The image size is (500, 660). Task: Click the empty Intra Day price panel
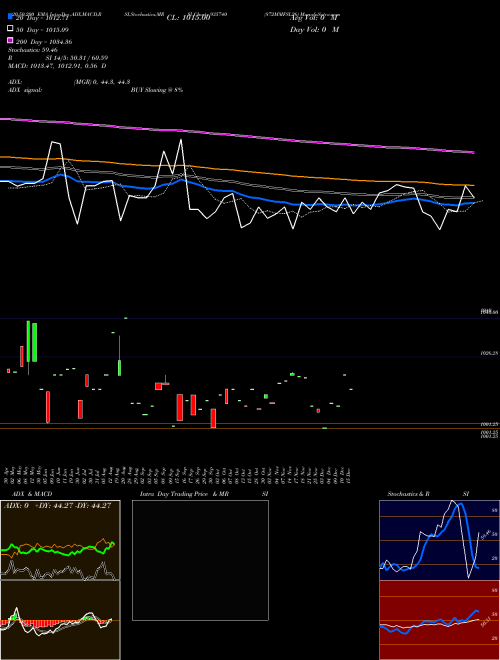click(x=200, y=560)
